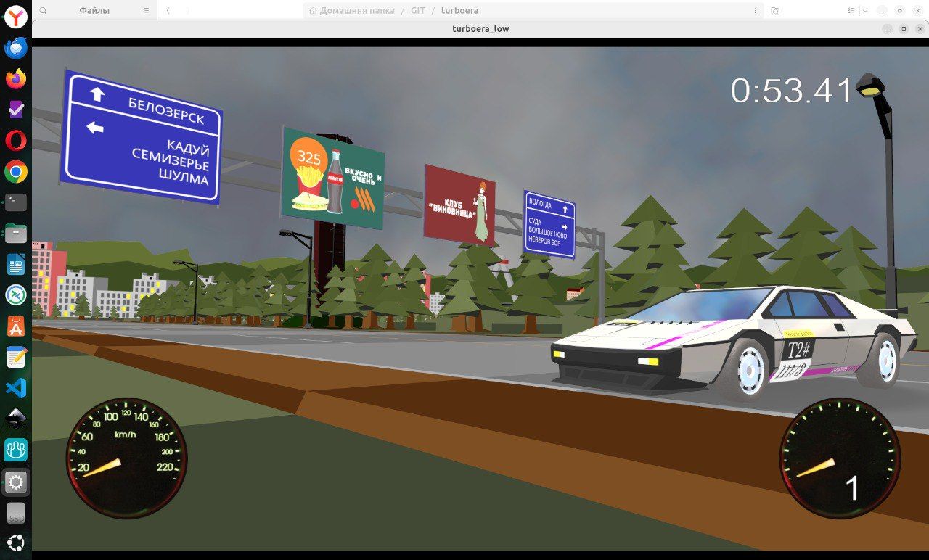
Task: Open Ubuntu Software store from the dock
Action: 15,326
